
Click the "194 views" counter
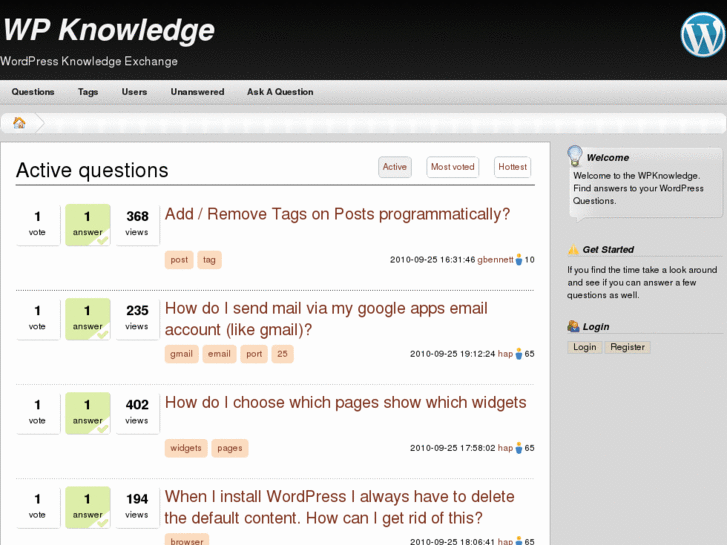[137, 507]
